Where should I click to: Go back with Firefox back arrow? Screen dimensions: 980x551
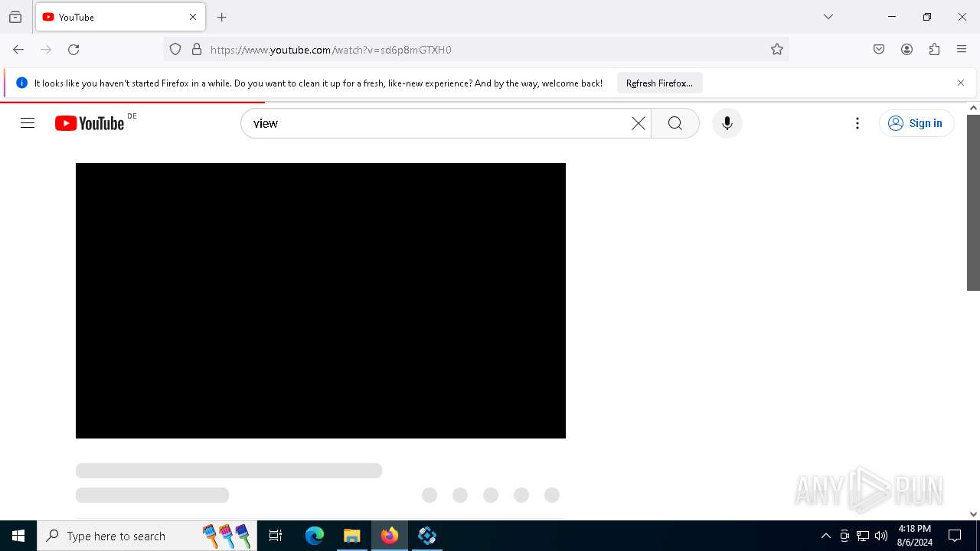pos(18,50)
